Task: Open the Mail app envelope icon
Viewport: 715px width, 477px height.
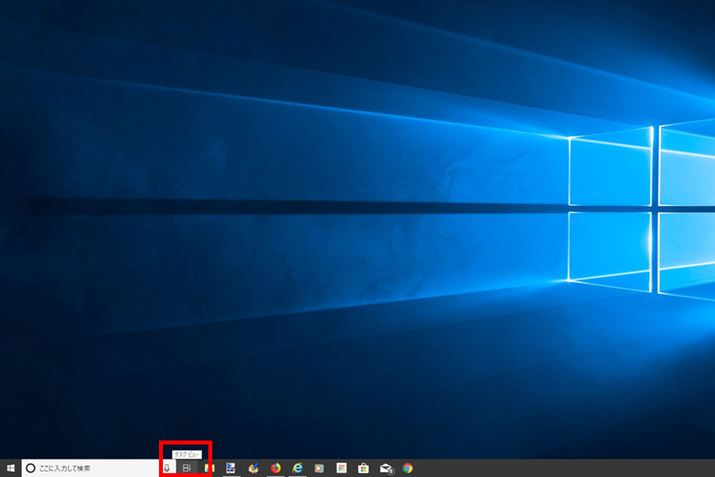Action: point(386,468)
